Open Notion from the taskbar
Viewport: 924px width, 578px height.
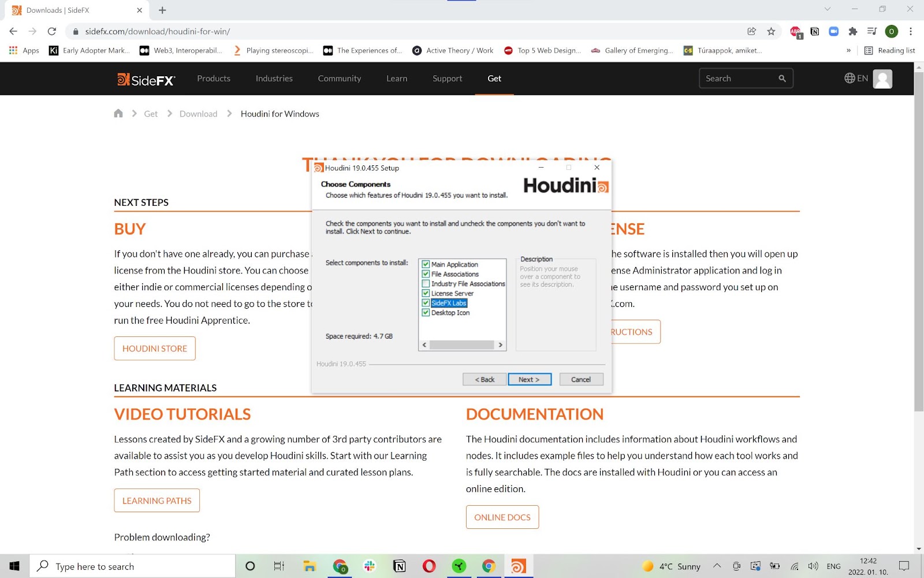(399, 566)
